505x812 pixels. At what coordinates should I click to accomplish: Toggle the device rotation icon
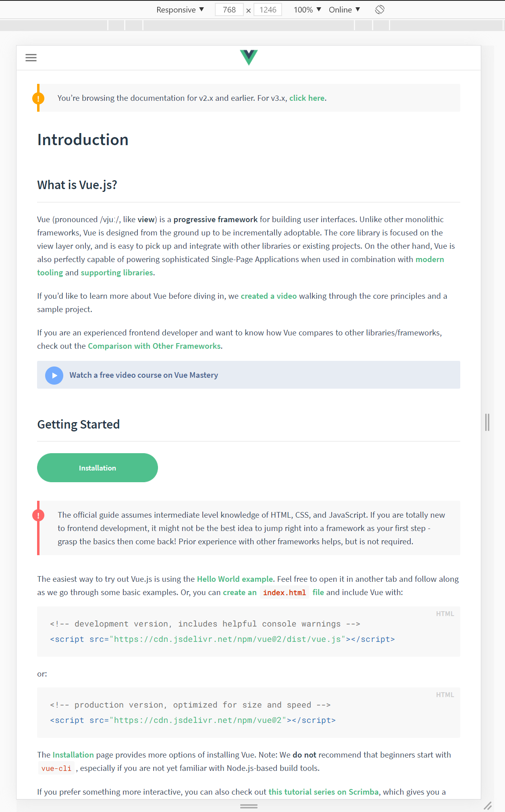379,9
